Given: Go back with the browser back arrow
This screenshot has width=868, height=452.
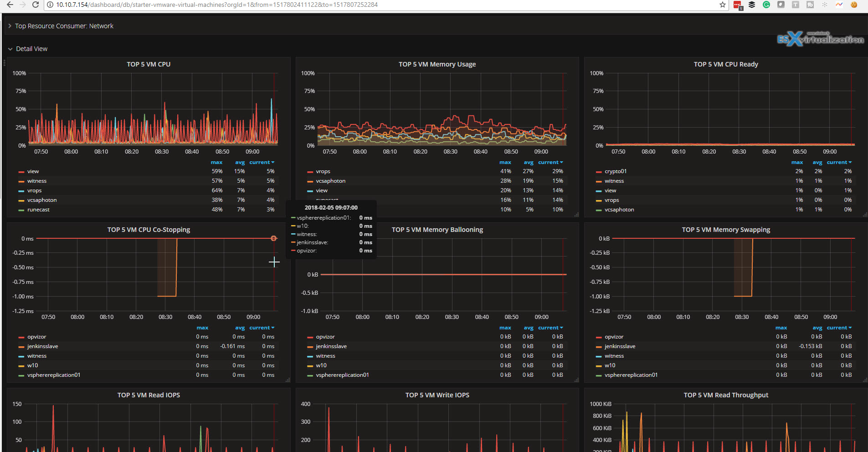Looking at the screenshot, I should [10, 5].
